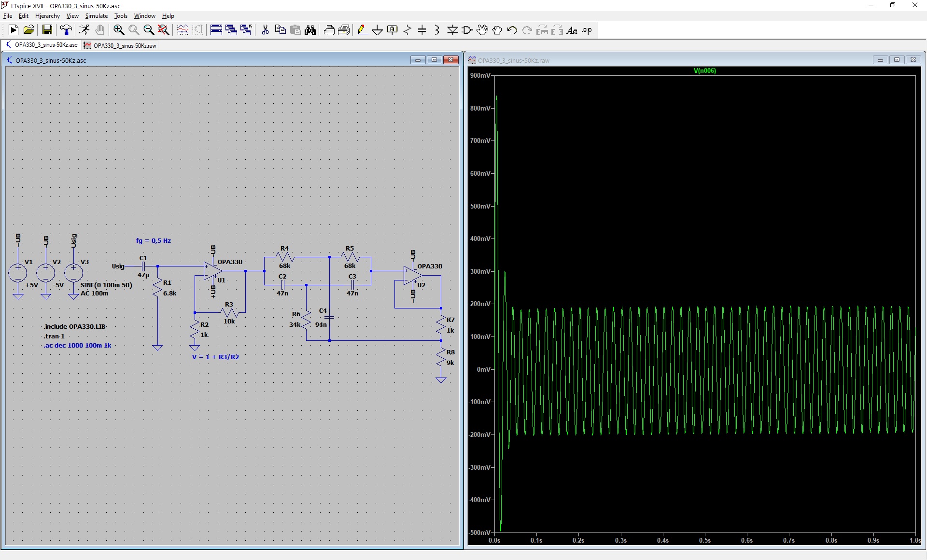
Task: Cascade the windows with the cascade icon
Action: pyautogui.click(x=231, y=30)
